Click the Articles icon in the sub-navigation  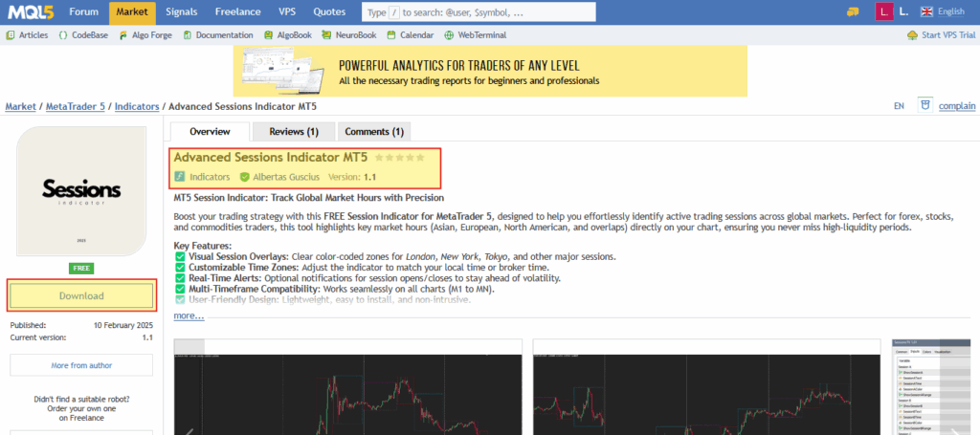tap(11, 35)
